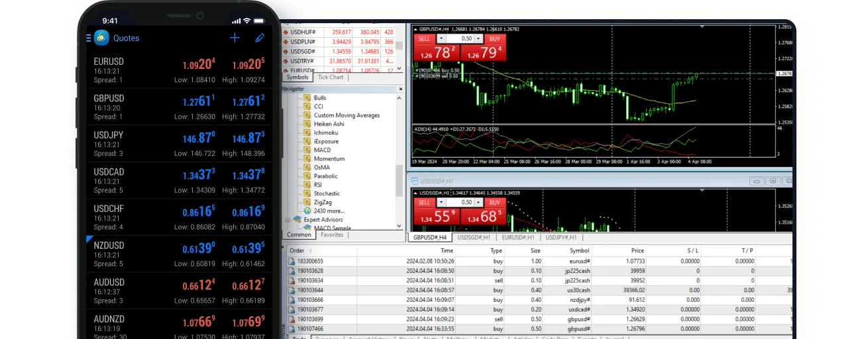Select order 190103677 usdcad# row
868x339 pixels.
539,309
